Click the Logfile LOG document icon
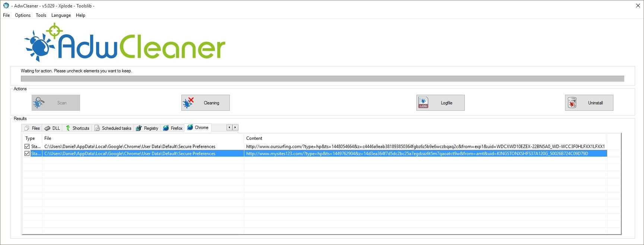Viewport: 644px width, 245px height. [423, 103]
